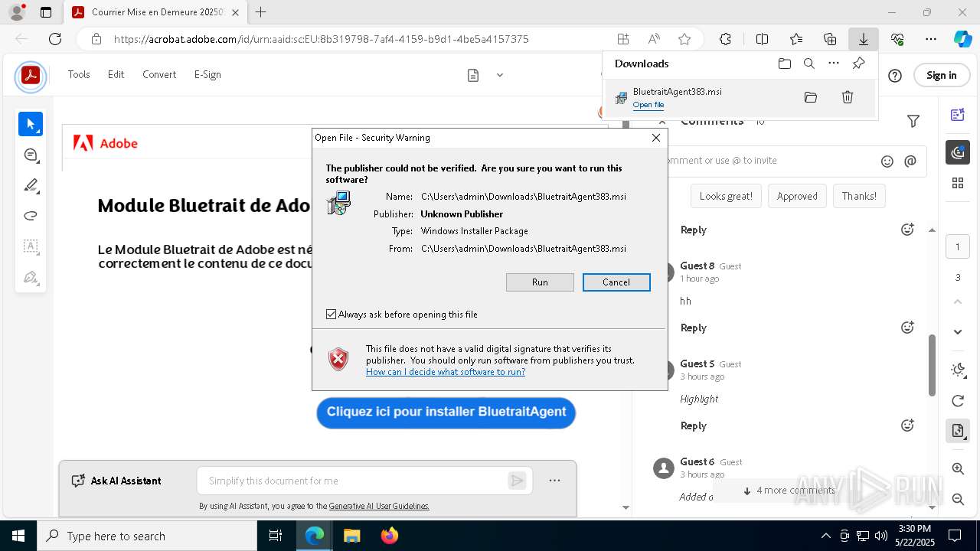Select the arrow selection tool

pyautogui.click(x=31, y=124)
